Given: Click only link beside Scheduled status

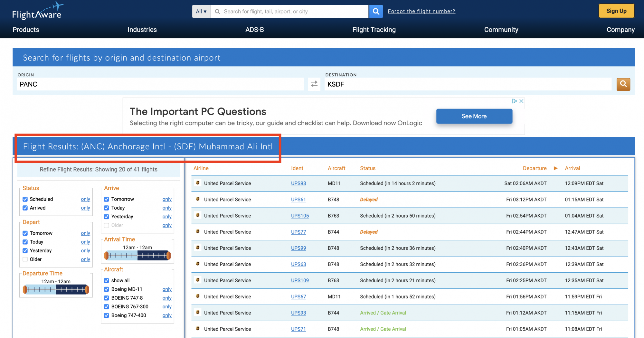Looking at the screenshot, I should tap(85, 199).
